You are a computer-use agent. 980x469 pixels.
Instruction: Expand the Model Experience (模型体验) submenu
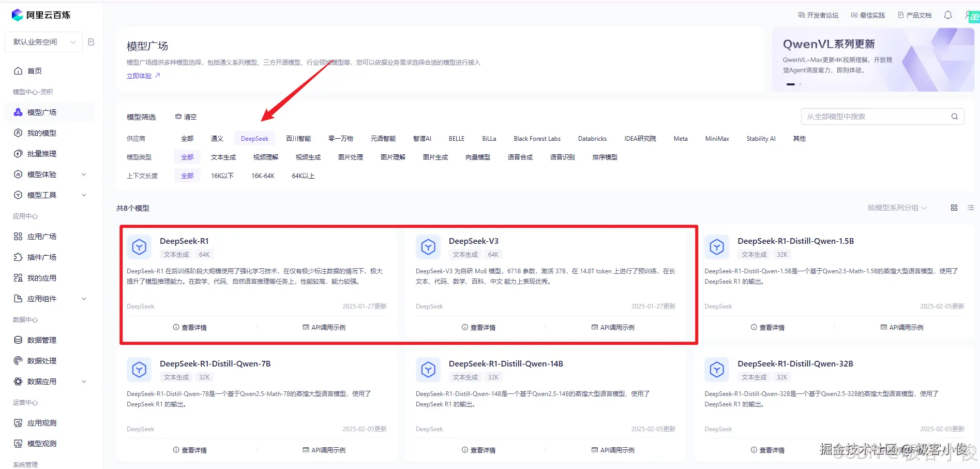click(84, 174)
